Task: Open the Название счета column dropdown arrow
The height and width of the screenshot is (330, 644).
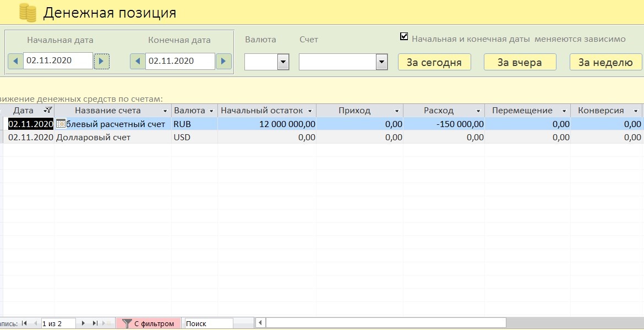Action: [165, 111]
